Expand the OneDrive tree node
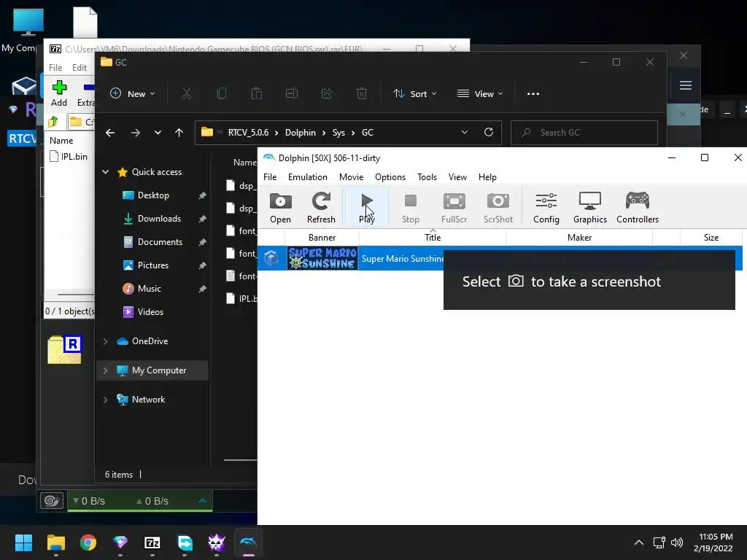The image size is (747, 560). click(x=105, y=341)
